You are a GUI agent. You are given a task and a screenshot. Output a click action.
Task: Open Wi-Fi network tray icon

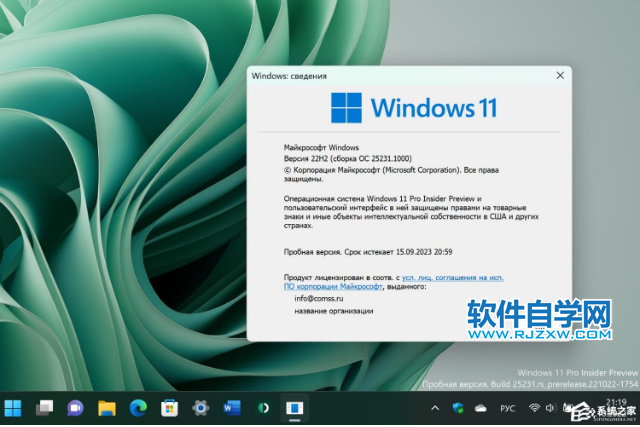[534, 408]
